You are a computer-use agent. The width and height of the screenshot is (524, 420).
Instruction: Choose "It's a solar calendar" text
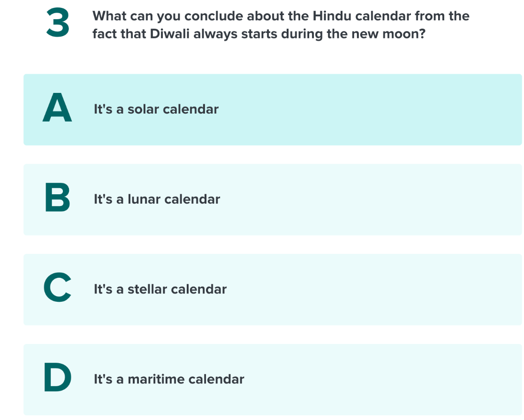pos(156,109)
